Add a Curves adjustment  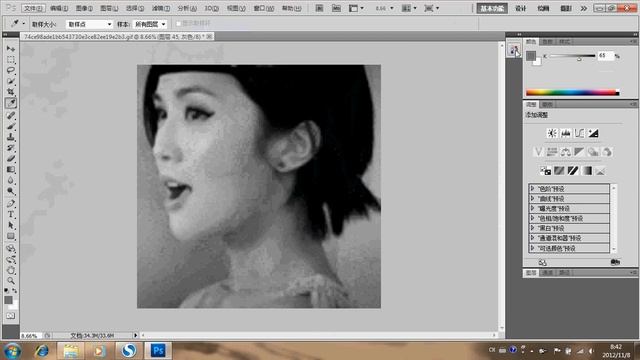[579, 133]
